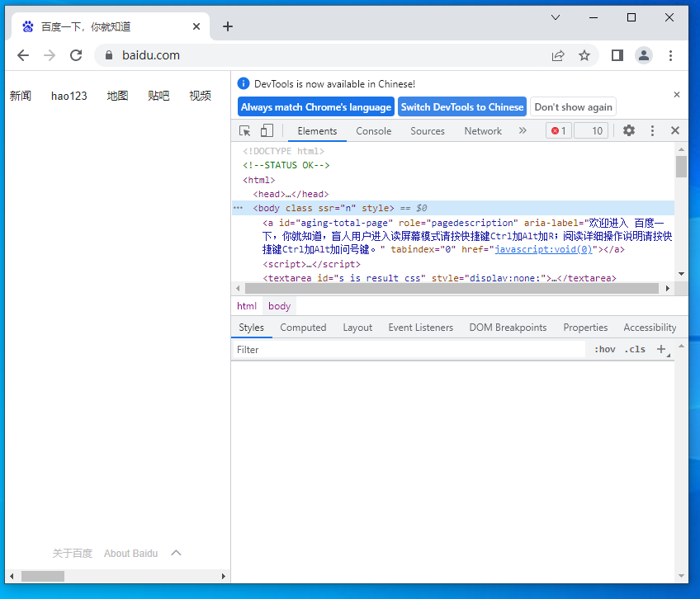
Task: Open the Layout pane tab
Action: pyautogui.click(x=357, y=328)
